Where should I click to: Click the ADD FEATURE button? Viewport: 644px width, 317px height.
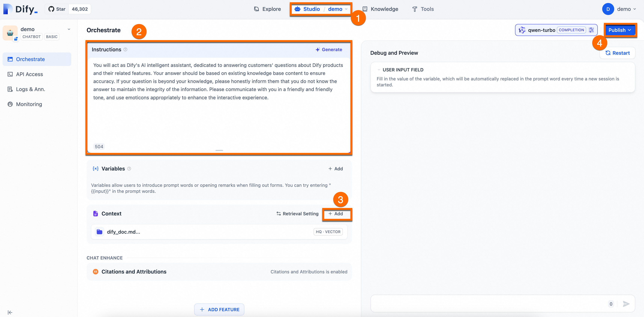219,310
